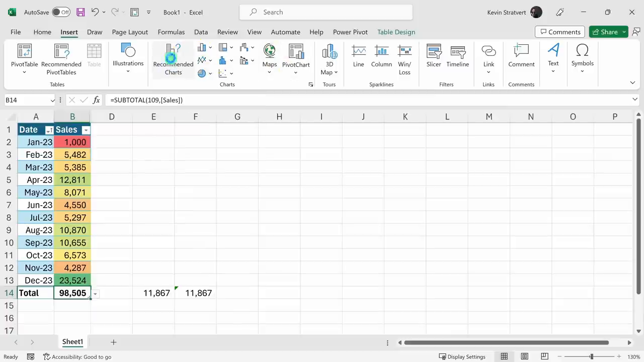Click the PivotChart icon

(x=296, y=51)
